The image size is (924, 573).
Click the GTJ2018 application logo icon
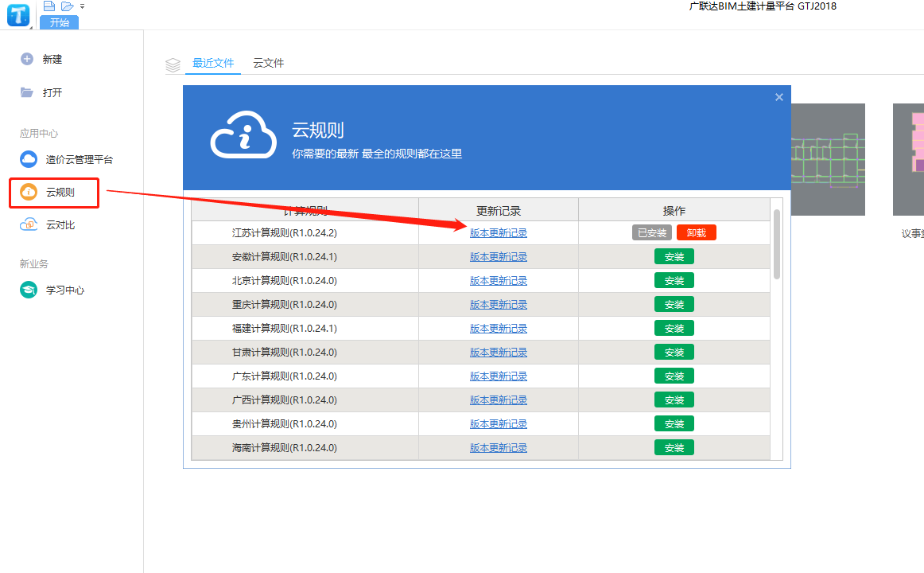(18, 15)
